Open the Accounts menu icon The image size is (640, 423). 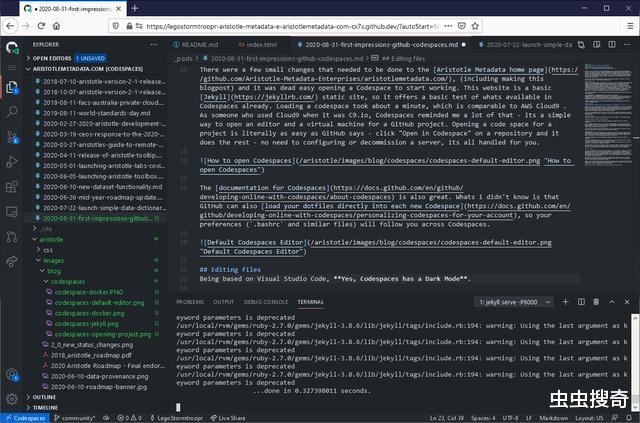(12, 374)
